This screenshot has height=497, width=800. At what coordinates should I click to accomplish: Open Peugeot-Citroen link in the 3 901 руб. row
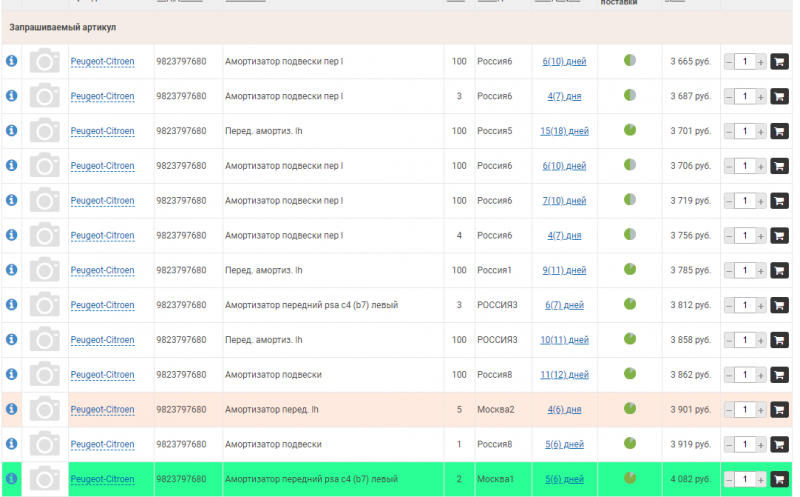point(102,410)
